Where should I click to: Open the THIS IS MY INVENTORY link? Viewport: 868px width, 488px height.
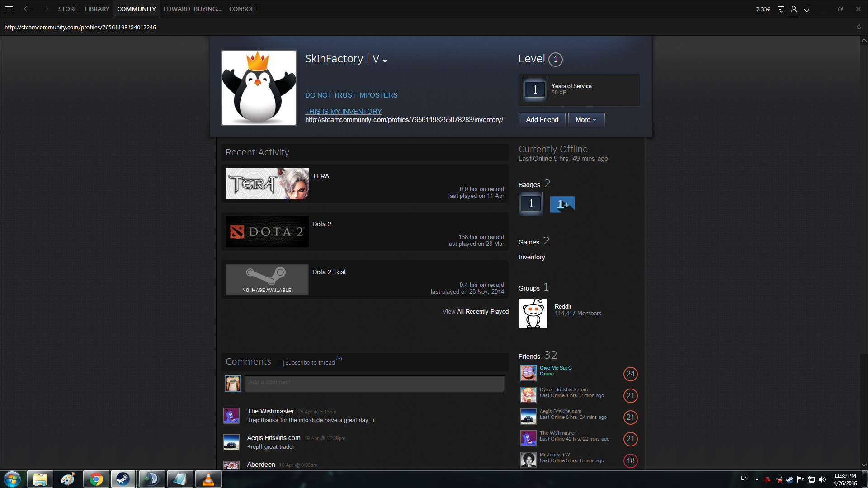[x=343, y=111]
